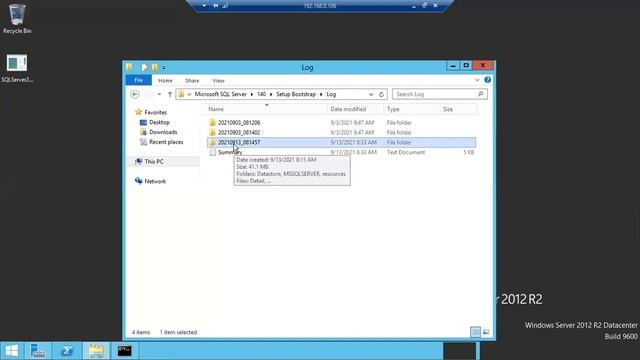
Task: Go back using the Back arrow
Action: pos(134,94)
